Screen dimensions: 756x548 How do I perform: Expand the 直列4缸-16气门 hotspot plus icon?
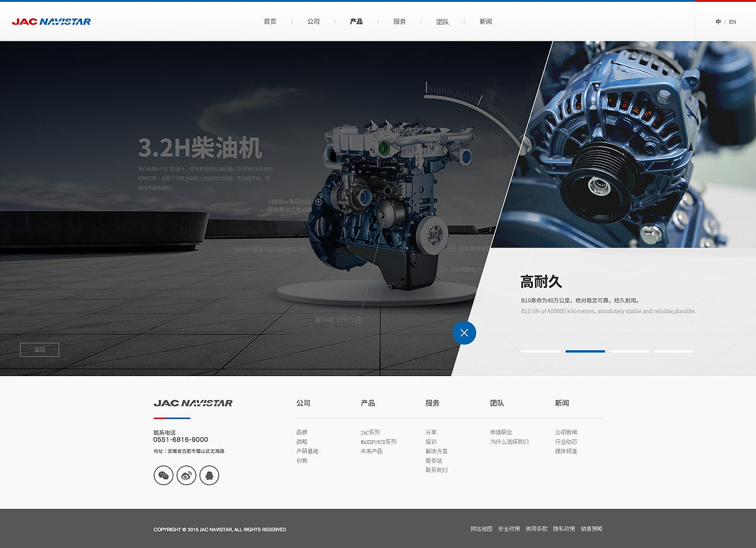[x=358, y=319]
